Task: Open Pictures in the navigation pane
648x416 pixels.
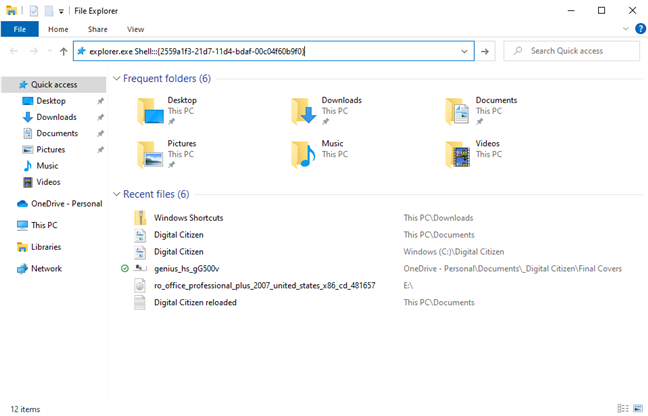Action: click(x=50, y=149)
